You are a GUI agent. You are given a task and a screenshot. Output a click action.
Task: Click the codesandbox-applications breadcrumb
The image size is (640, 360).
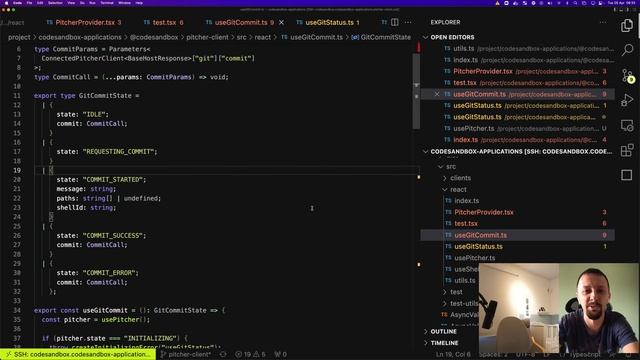(80, 37)
